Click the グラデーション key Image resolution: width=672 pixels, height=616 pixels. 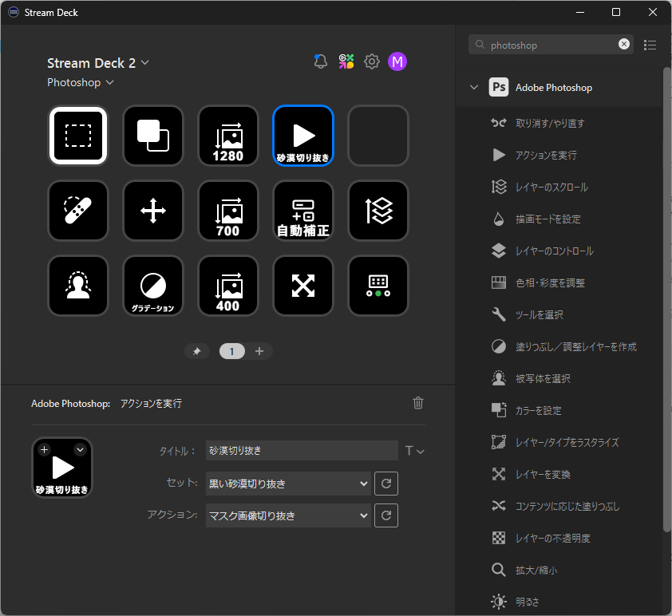tap(153, 286)
